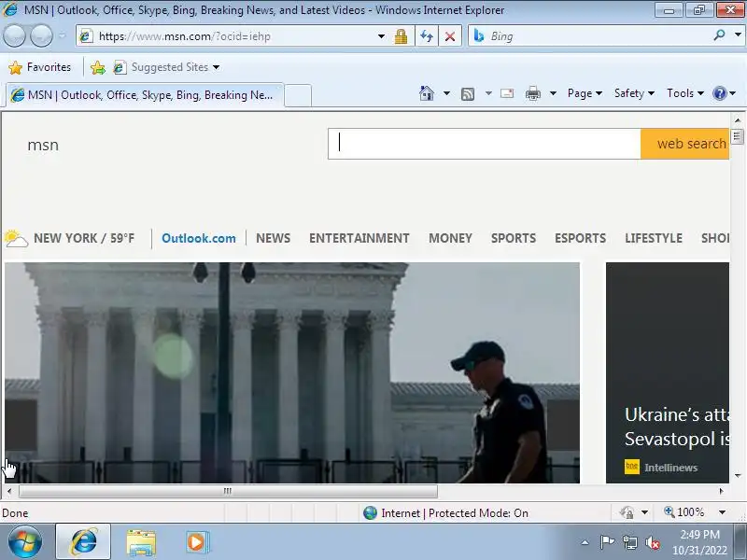Click the Stop loading icon
Viewport: 747px width, 560px height.
[450, 36]
